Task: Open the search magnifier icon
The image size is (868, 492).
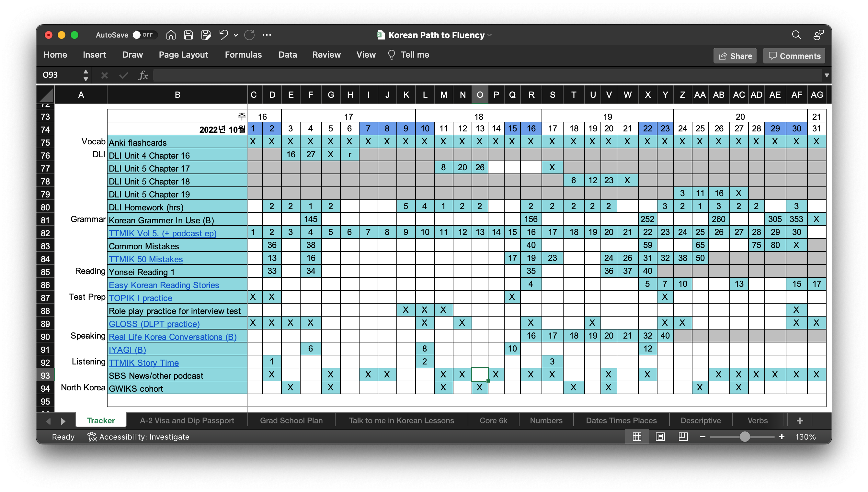Action: (x=796, y=35)
